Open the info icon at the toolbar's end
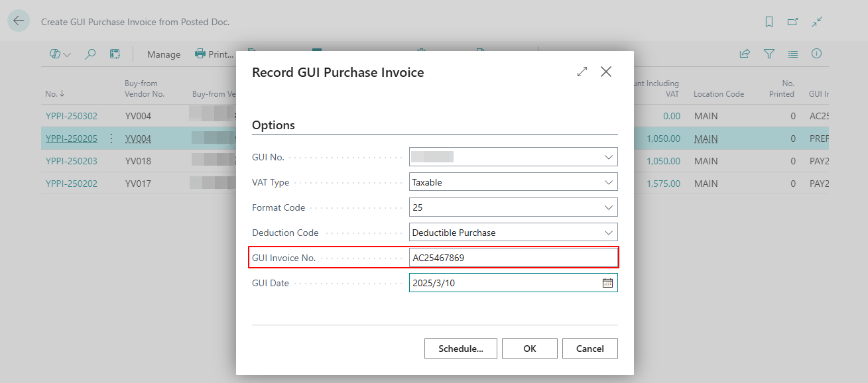Image resolution: width=868 pixels, height=383 pixels. click(817, 54)
